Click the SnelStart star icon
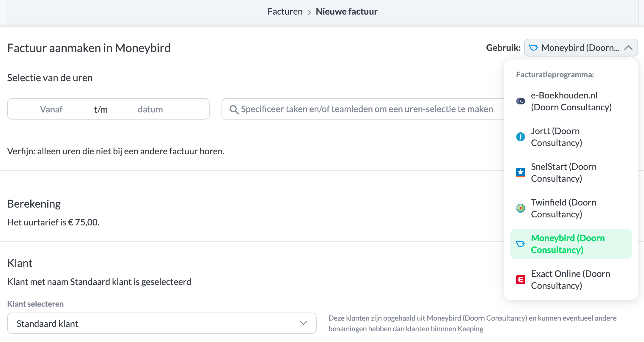The height and width of the screenshot is (342, 644). click(520, 172)
